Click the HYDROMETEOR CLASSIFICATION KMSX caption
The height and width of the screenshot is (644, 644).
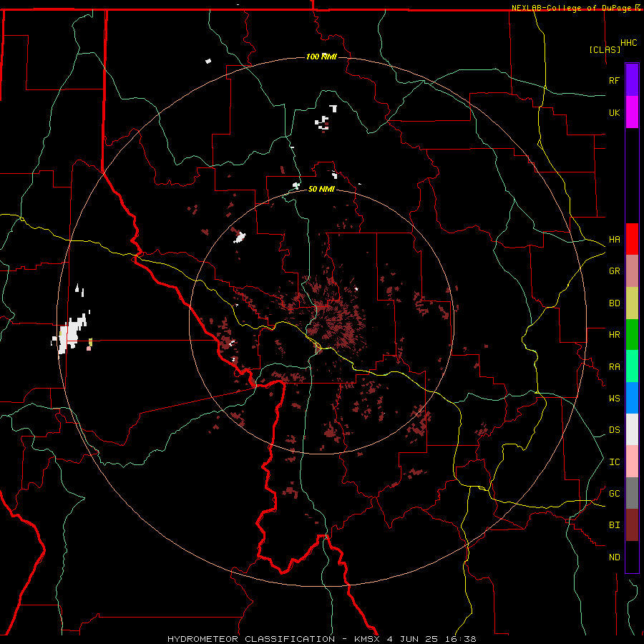pyautogui.click(x=321, y=639)
